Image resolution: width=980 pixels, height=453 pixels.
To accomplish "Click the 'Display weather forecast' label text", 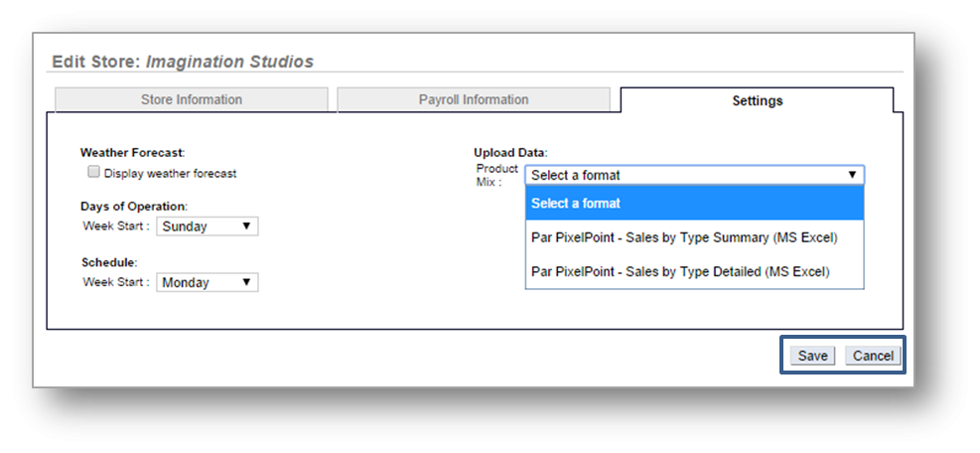I will pyautogui.click(x=170, y=173).
